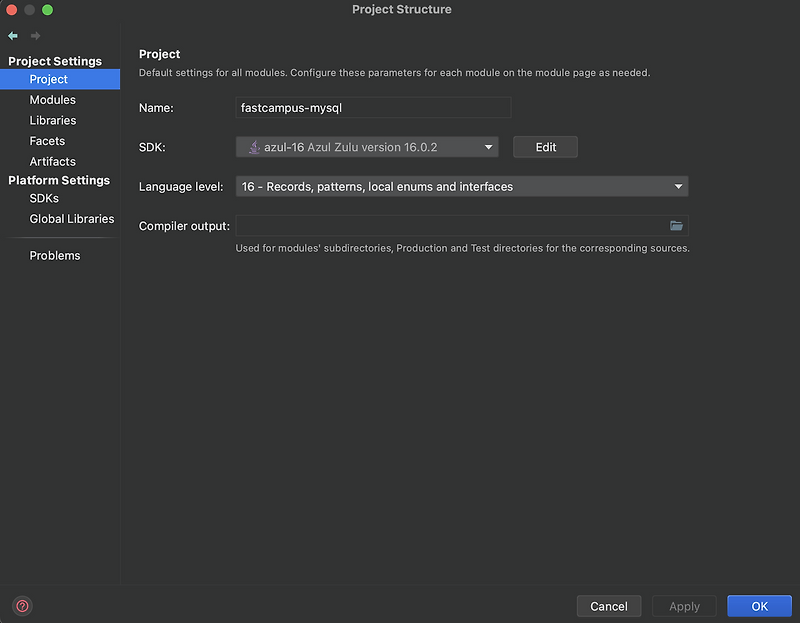Click the project Name input field

click(372, 107)
